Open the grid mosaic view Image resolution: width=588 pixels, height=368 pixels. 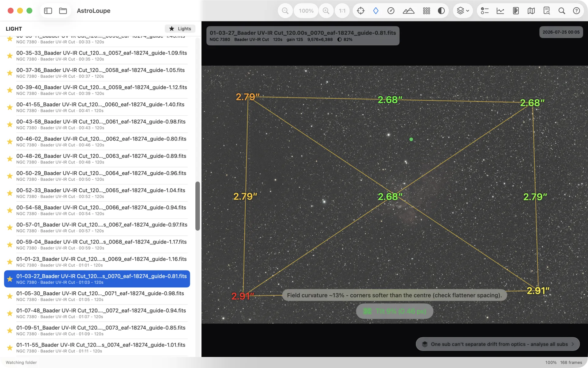pyautogui.click(x=427, y=11)
